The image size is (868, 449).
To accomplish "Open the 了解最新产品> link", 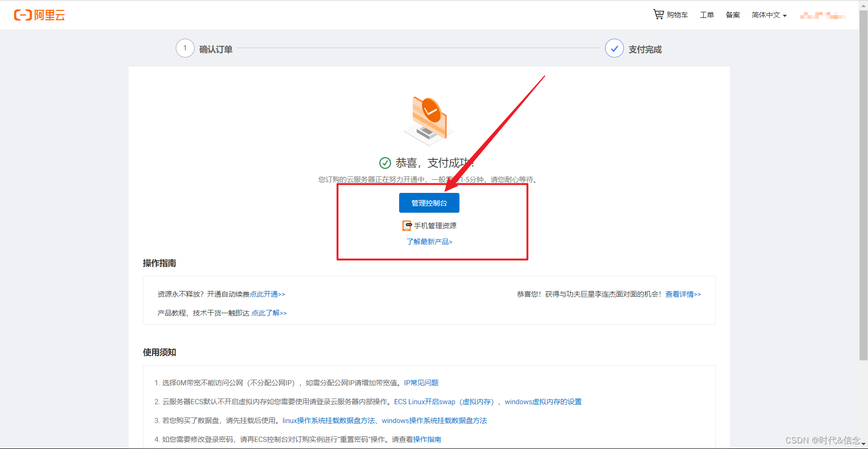I will (429, 241).
